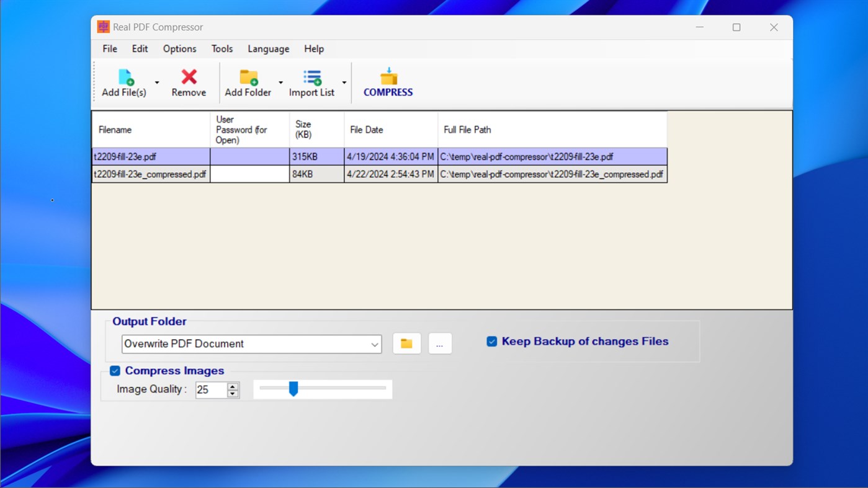Image resolution: width=868 pixels, height=488 pixels.
Task: Click the yellow folder icon beside Output Folder
Action: [406, 343]
